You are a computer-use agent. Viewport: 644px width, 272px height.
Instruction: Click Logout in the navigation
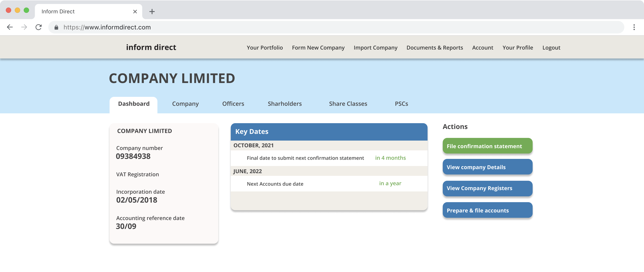tap(551, 48)
